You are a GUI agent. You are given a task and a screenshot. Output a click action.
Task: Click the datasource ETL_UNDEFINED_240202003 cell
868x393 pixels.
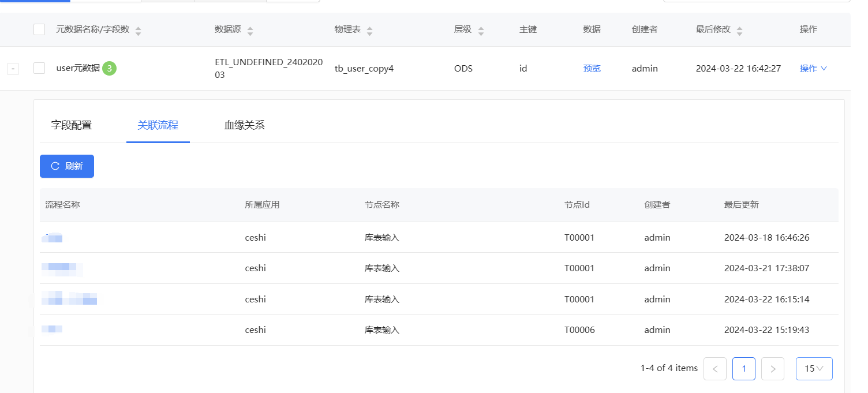coord(268,68)
